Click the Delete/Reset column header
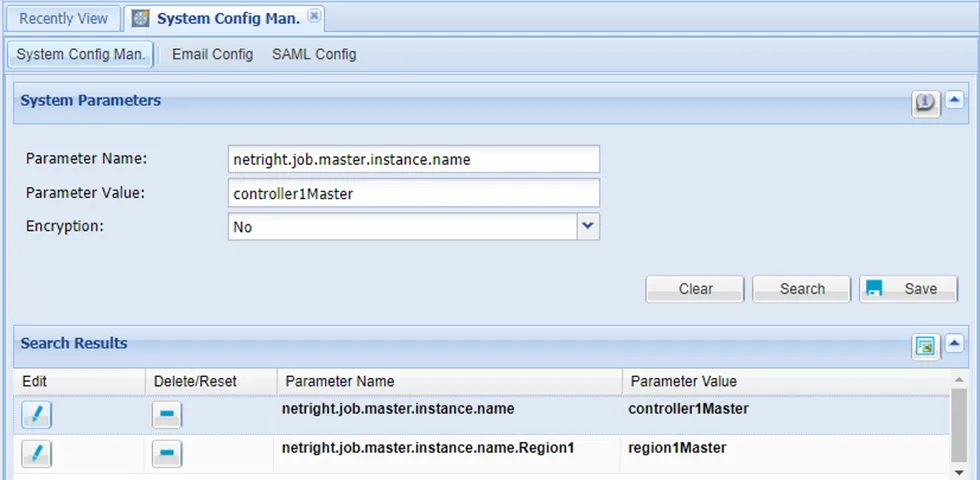The image size is (980, 480). (x=211, y=381)
